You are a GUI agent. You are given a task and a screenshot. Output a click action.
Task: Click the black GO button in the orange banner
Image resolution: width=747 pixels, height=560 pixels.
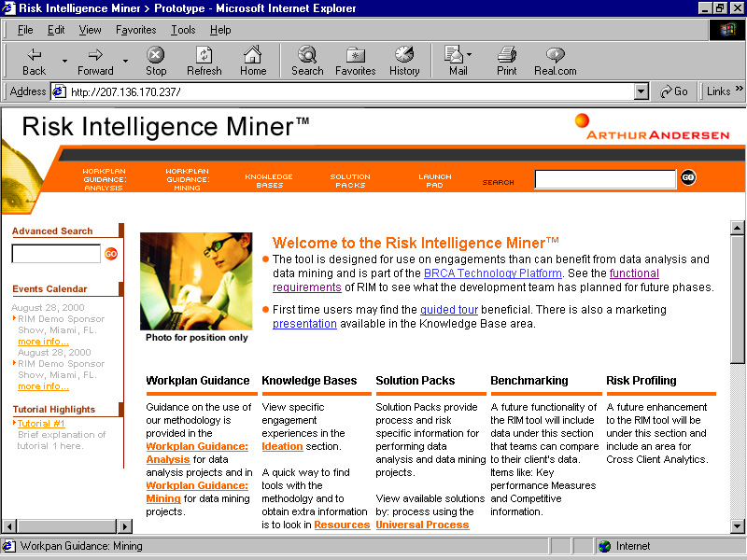coord(688,177)
